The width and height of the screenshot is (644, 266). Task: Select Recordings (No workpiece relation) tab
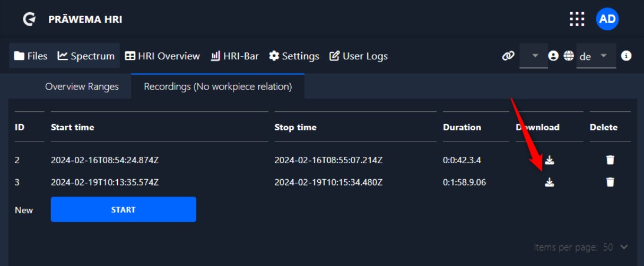tap(217, 86)
